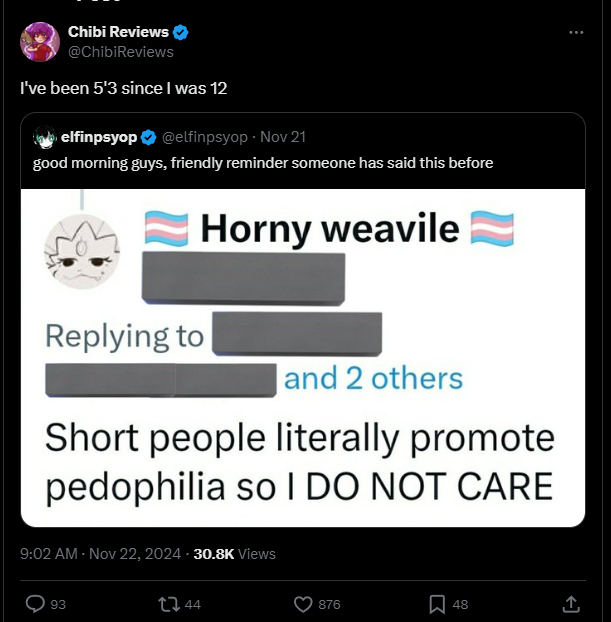
Task: Open elfinpsyop's small avatar
Action: click(44, 137)
